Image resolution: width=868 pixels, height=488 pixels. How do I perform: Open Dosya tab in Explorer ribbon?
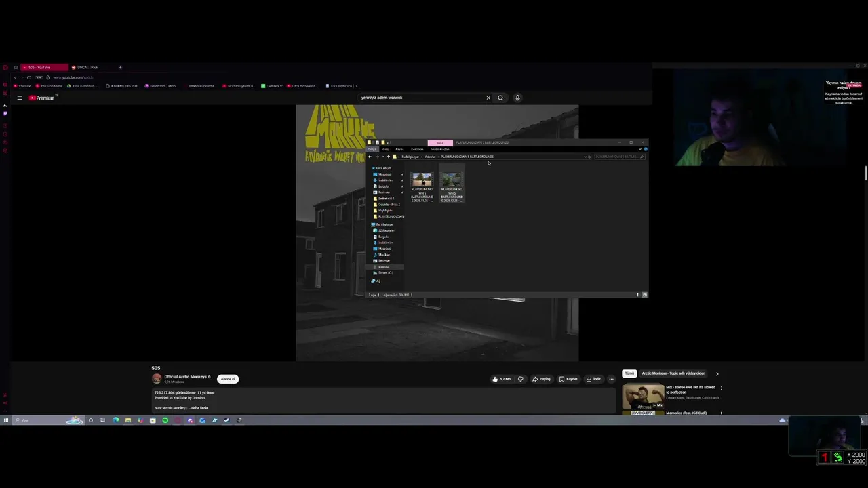372,149
